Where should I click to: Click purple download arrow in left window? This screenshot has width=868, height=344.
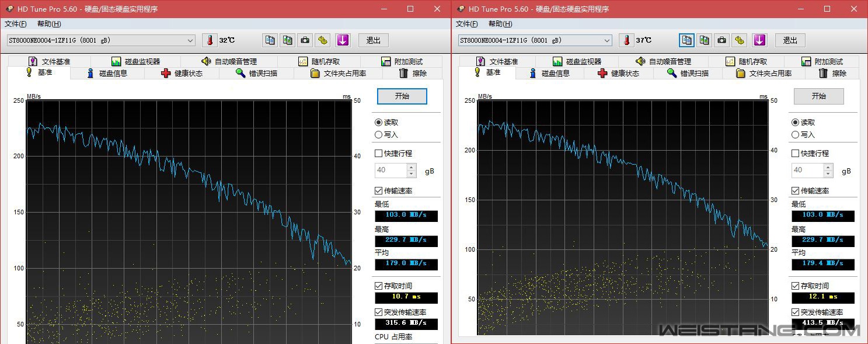(343, 40)
